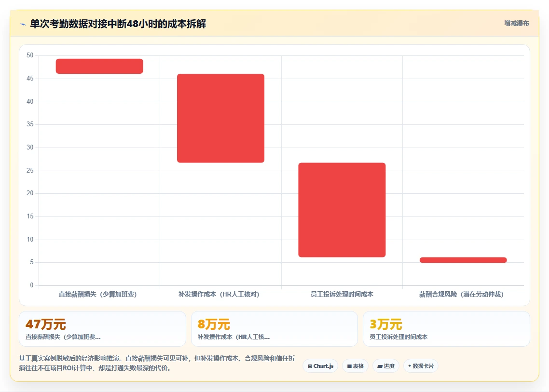This screenshot has height=392, width=549.
Task: Click x-axis label 补发操作成本（HR人工核对）
Action: point(219,294)
